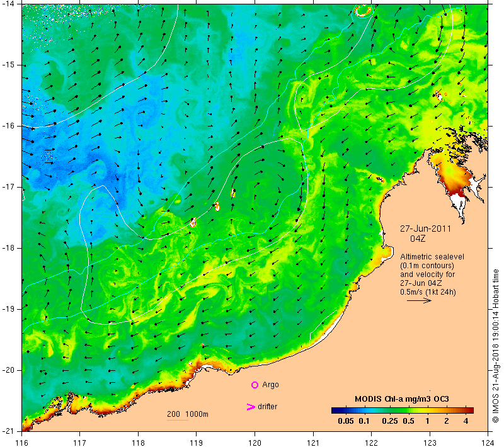Click longitude axis label 117

(x=80, y=443)
